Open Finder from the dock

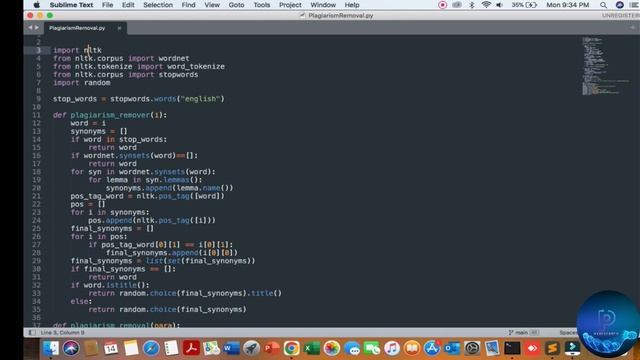click(x=51, y=348)
